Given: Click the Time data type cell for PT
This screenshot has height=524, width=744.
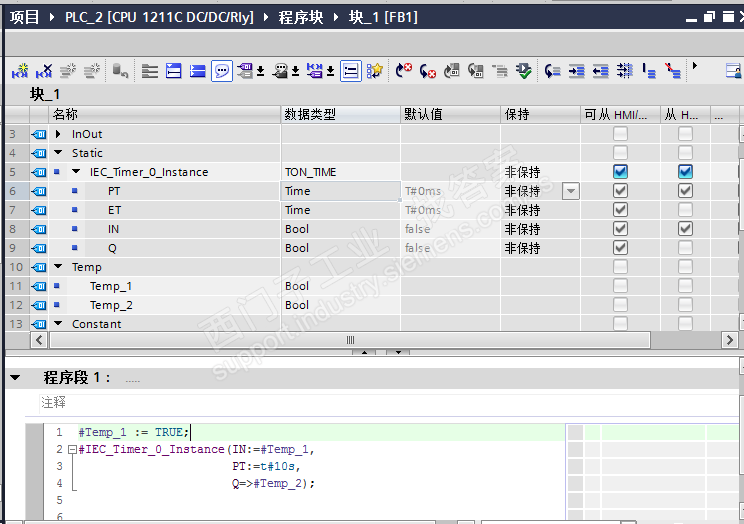Looking at the screenshot, I should click(341, 191).
